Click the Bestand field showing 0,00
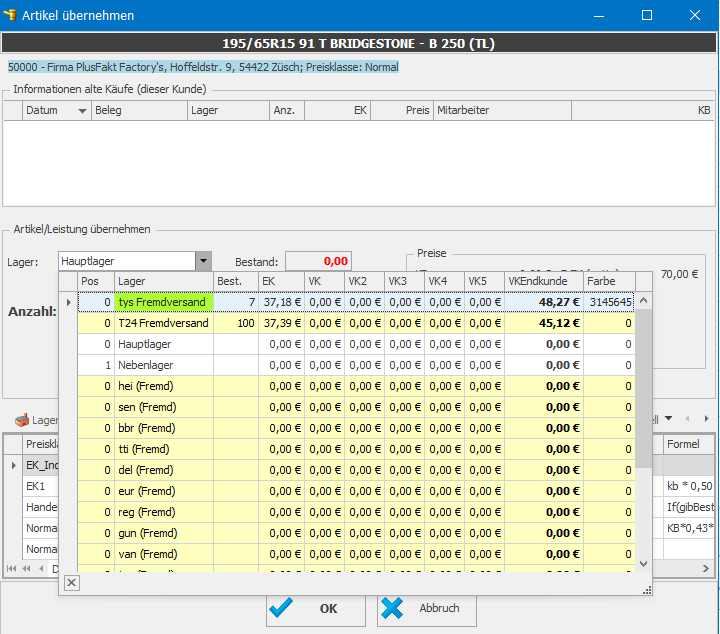Viewport: 720px width, 634px height. pos(318,261)
